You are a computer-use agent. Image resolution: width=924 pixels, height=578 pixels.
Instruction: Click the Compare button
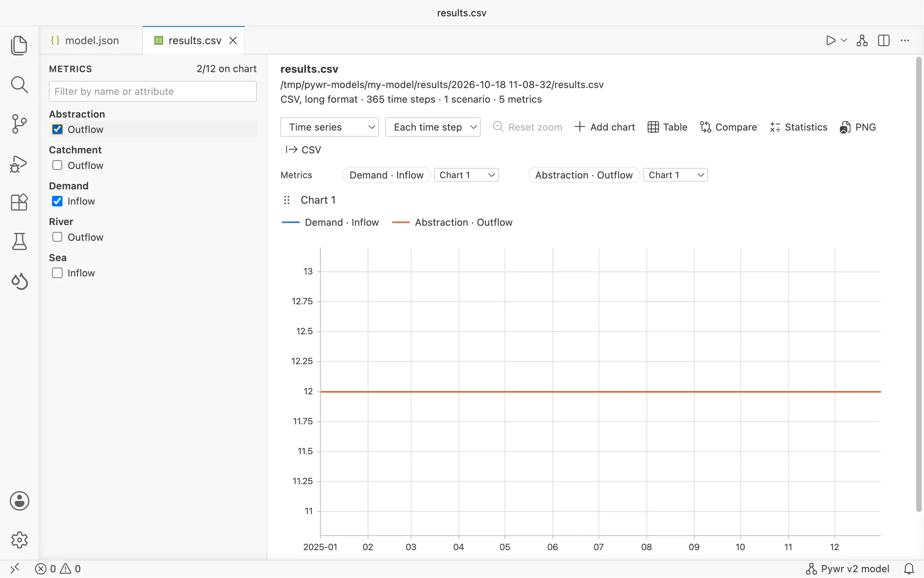click(x=728, y=127)
